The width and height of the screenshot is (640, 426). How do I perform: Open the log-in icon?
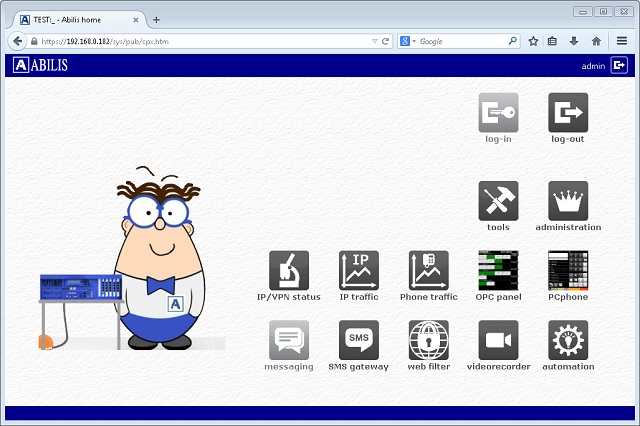tap(498, 113)
